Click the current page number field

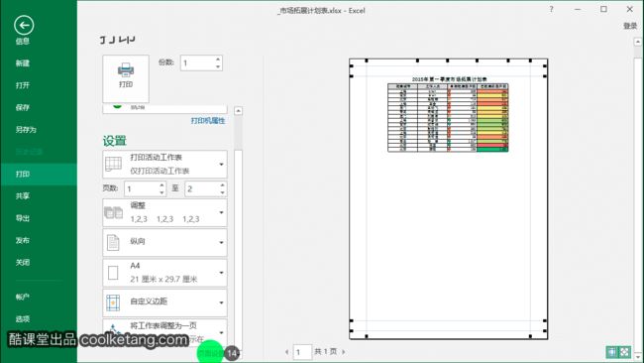click(x=302, y=352)
